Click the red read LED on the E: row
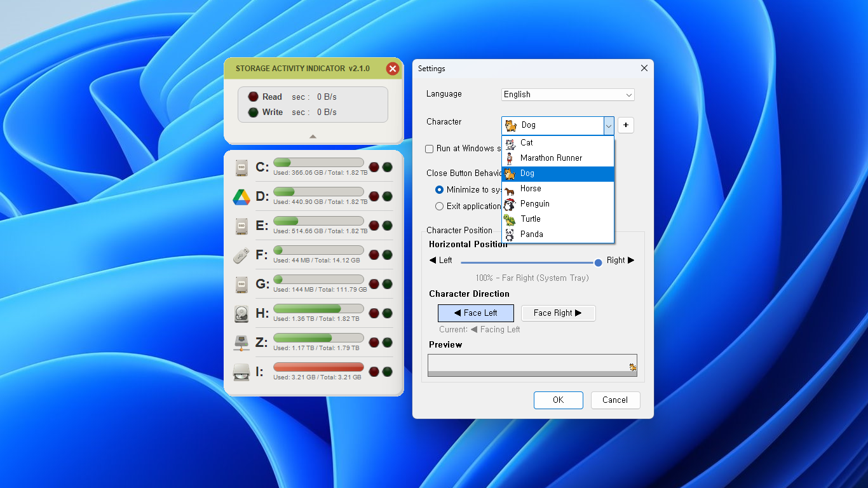 coord(374,226)
